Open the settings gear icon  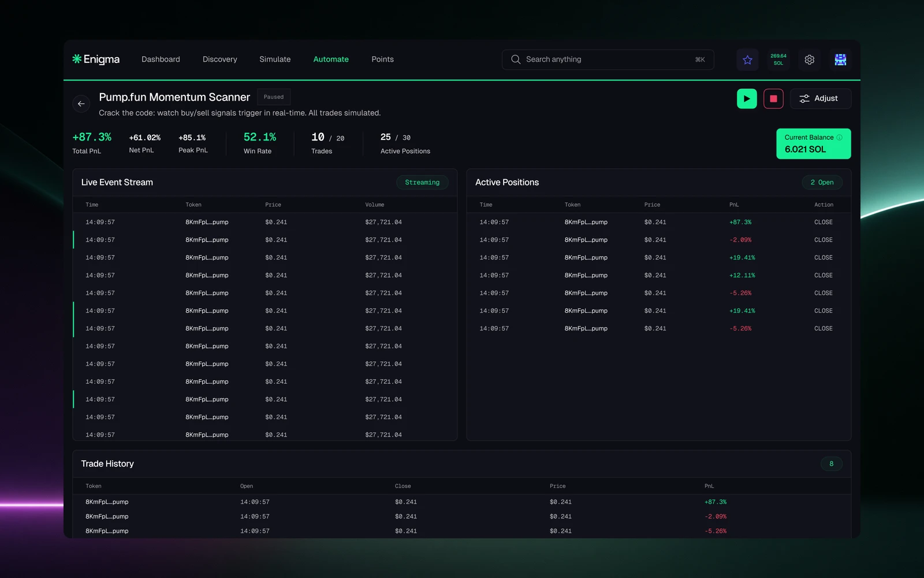(809, 60)
